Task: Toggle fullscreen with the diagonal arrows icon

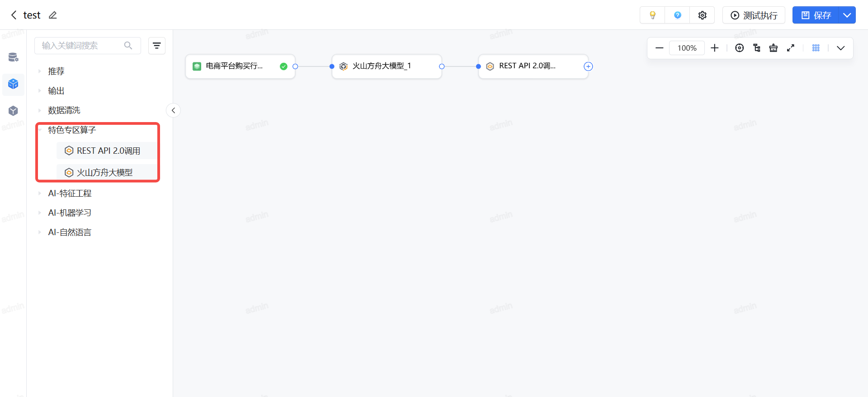Action: [x=791, y=48]
